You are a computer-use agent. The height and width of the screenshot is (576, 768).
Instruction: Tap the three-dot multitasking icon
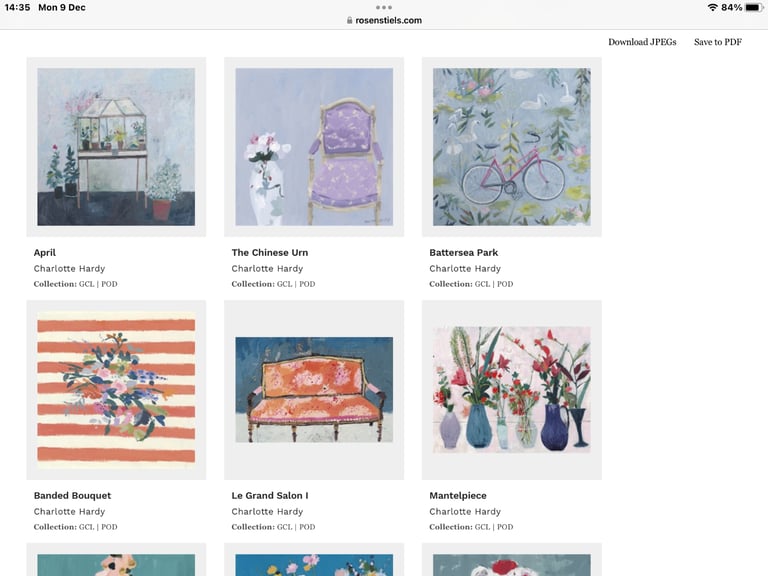(x=384, y=7)
